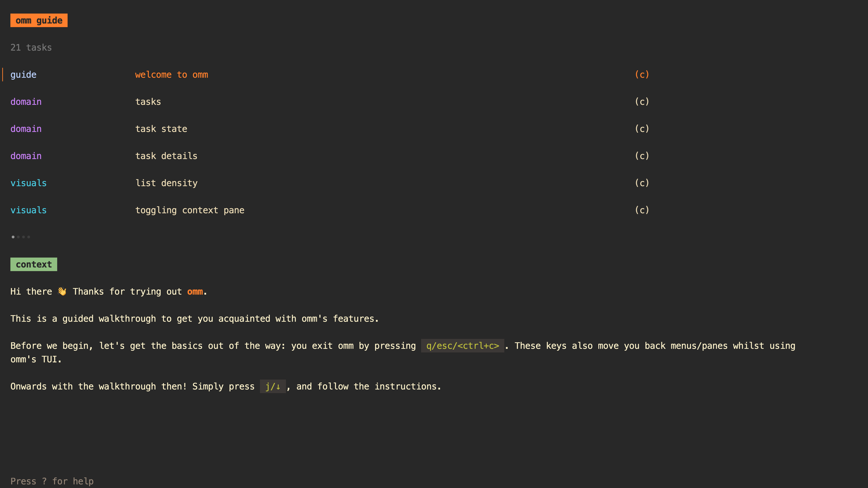
Task: Click the (c) context indicator for 'welcome to omm'
Action: point(642,74)
